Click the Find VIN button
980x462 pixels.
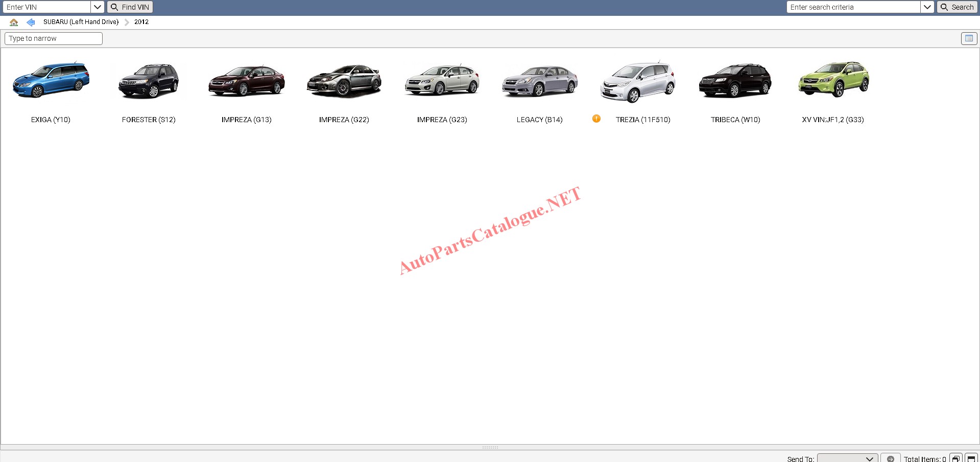pos(130,7)
